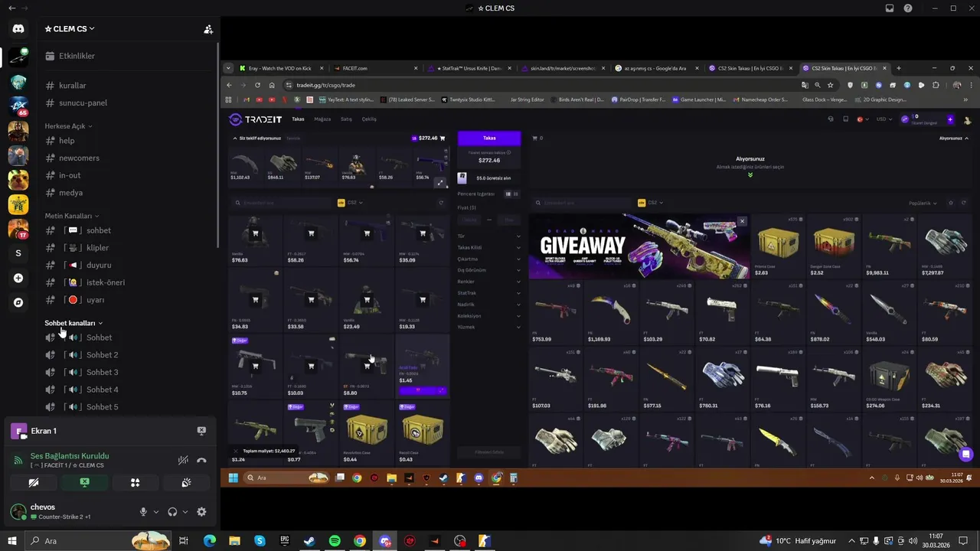The width and height of the screenshot is (980, 551).
Task: Switch to the FACEIT.com browser tab
Action: click(375, 68)
